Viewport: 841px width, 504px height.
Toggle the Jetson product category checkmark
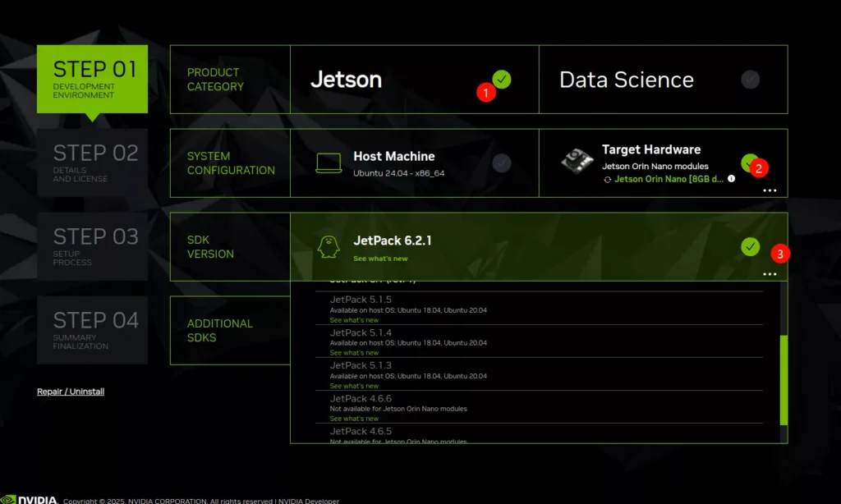(502, 79)
